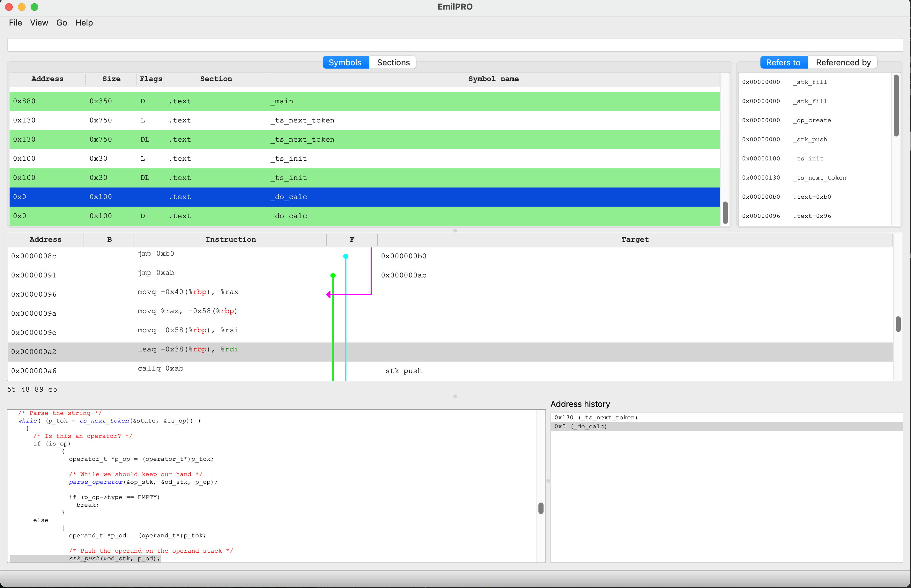This screenshot has height=588, width=911.
Task: Open the Go menu
Action: coord(61,23)
